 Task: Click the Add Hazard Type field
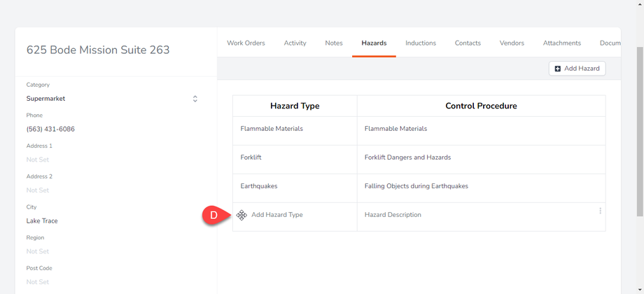pos(277,215)
